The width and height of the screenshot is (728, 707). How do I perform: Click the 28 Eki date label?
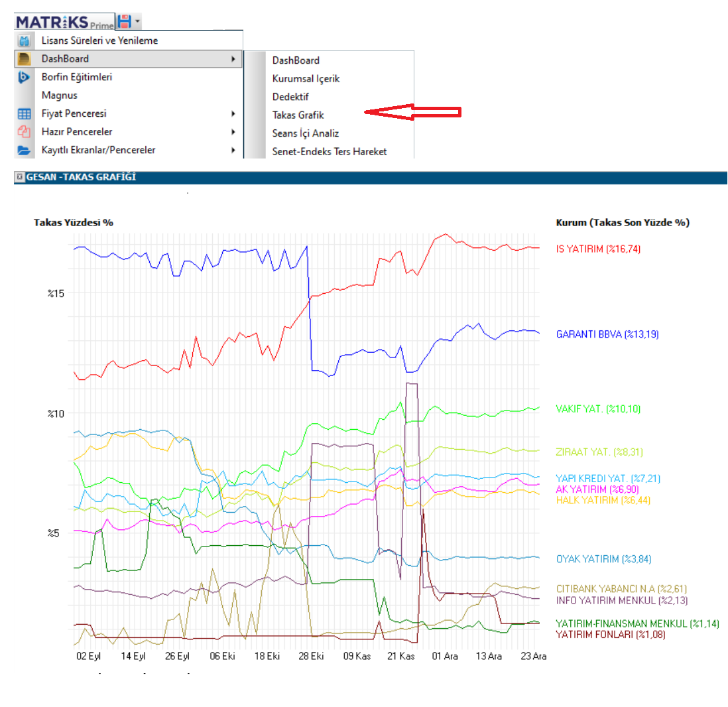tap(311, 657)
